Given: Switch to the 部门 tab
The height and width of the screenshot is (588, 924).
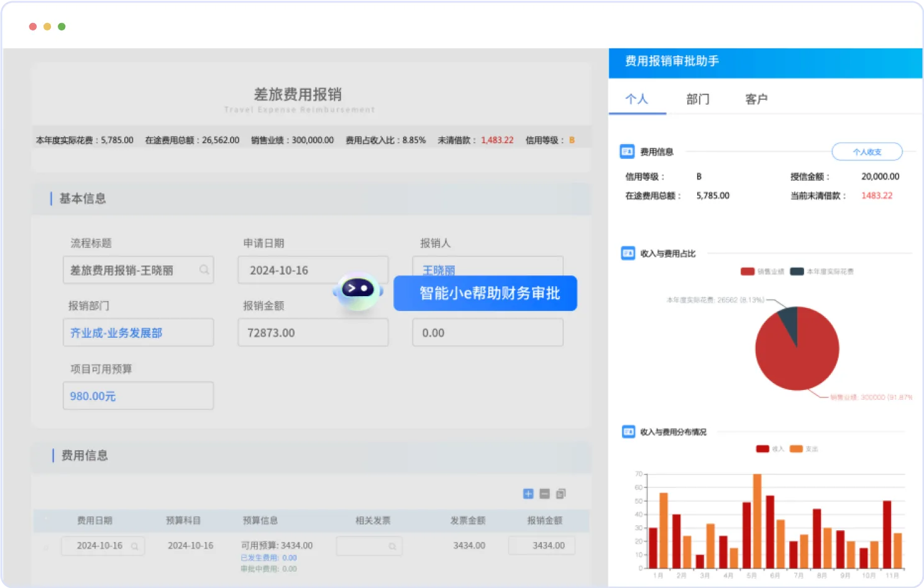Looking at the screenshot, I should 698,99.
